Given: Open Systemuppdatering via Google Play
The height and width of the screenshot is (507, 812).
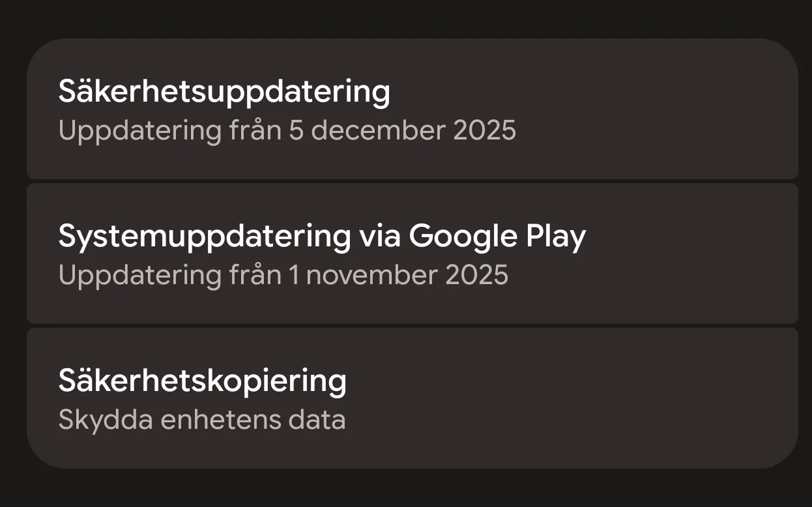Looking at the screenshot, I should (412, 254).
